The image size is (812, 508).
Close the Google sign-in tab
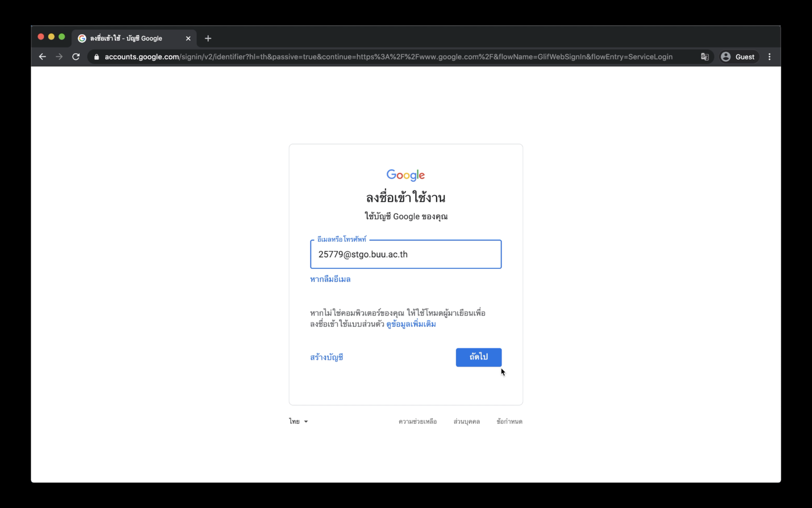pyautogui.click(x=188, y=38)
